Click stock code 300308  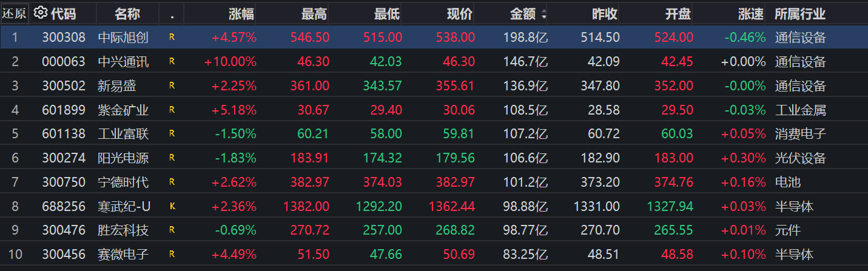[64, 38]
